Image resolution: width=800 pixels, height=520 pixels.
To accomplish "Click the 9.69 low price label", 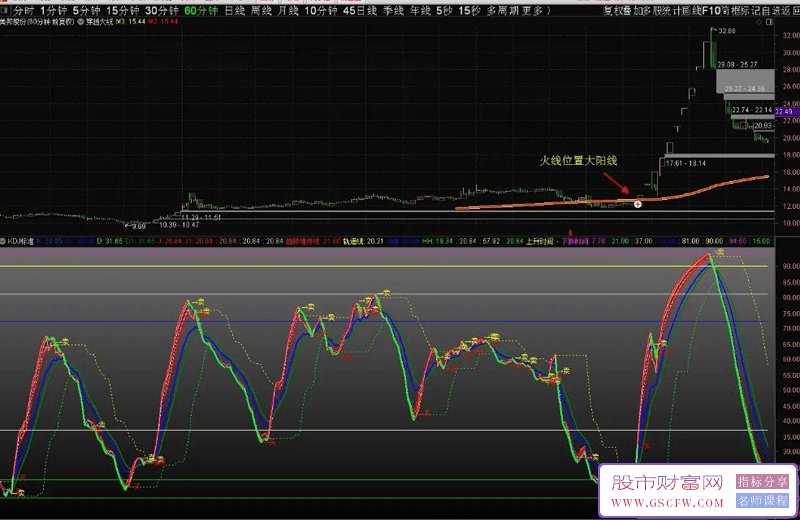I will tap(138, 226).
